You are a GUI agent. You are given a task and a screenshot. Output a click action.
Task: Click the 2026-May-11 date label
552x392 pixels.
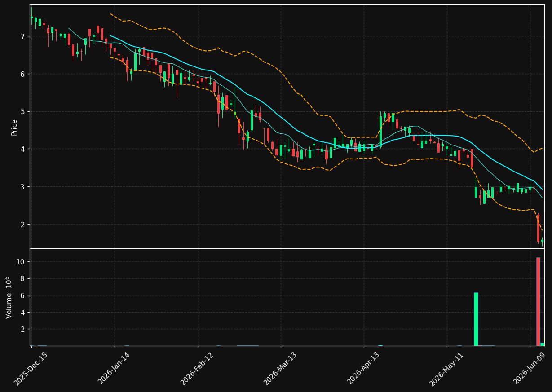[x=446, y=369]
